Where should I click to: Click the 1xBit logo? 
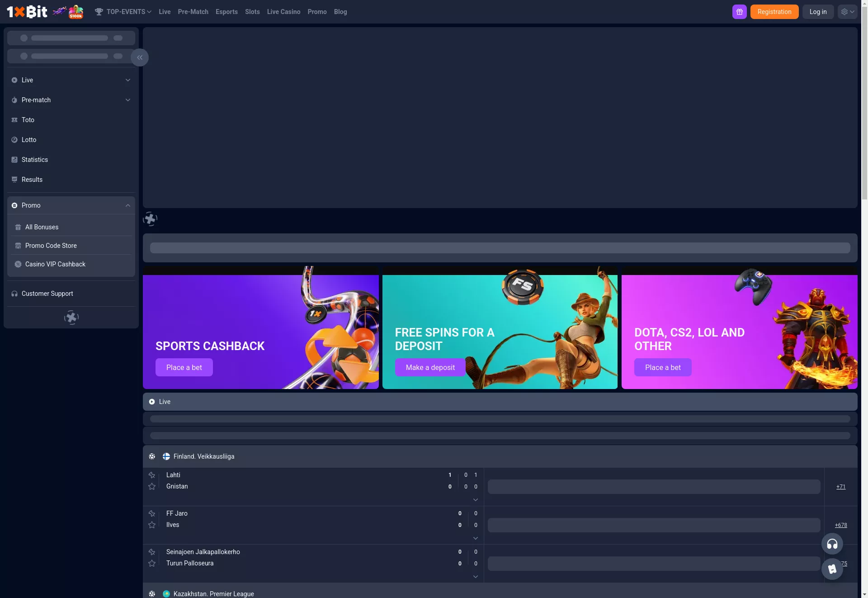[x=27, y=12]
